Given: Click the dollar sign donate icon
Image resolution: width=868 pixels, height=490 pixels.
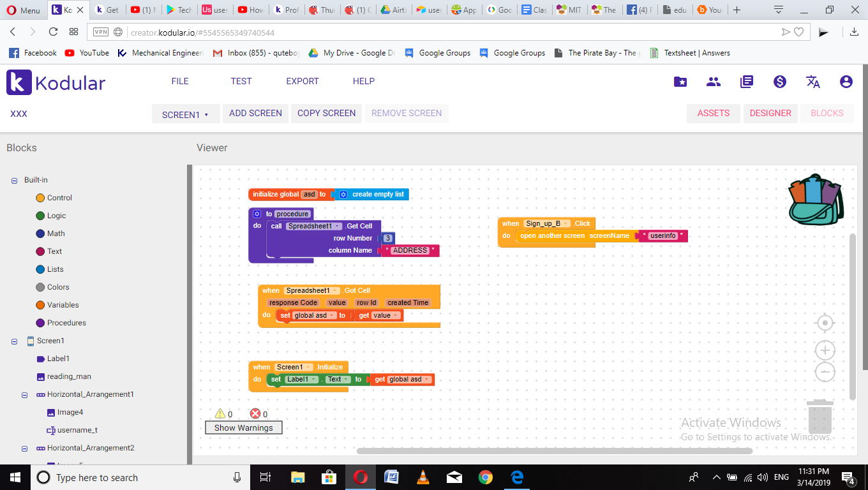Looking at the screenshot, I should click(779, 82).
